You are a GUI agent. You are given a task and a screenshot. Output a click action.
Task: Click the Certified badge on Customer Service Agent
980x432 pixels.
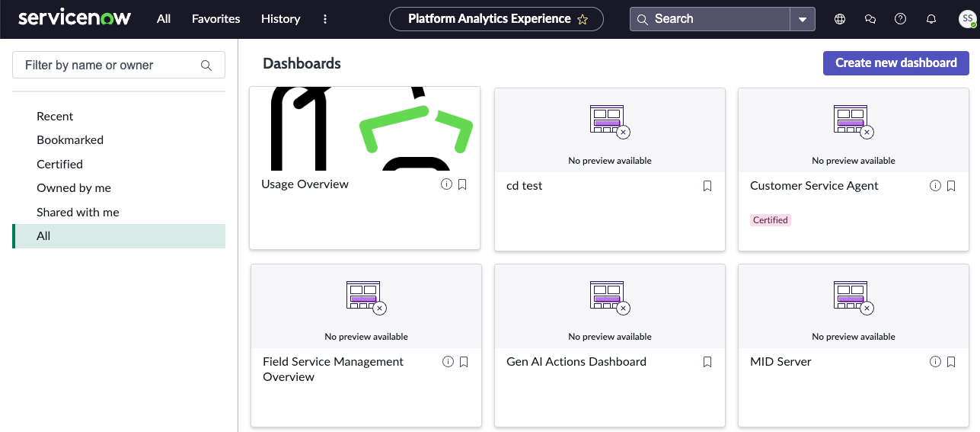[771, 220]
